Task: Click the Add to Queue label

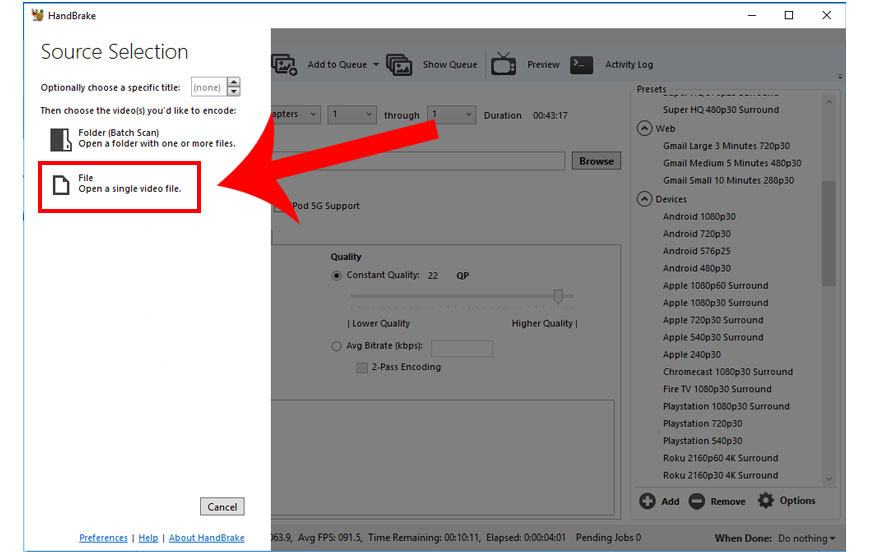Action: coord(337,65)
